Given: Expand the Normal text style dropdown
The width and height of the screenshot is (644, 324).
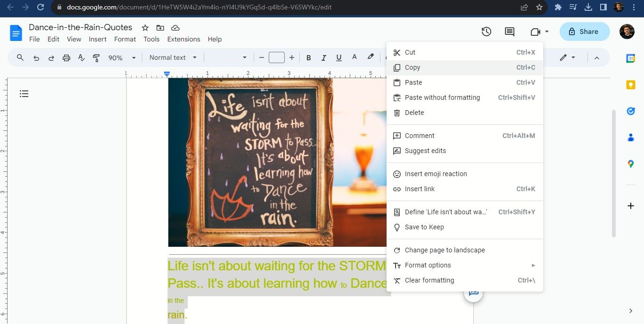Looking at the screenshot, I should click(173, 57).
